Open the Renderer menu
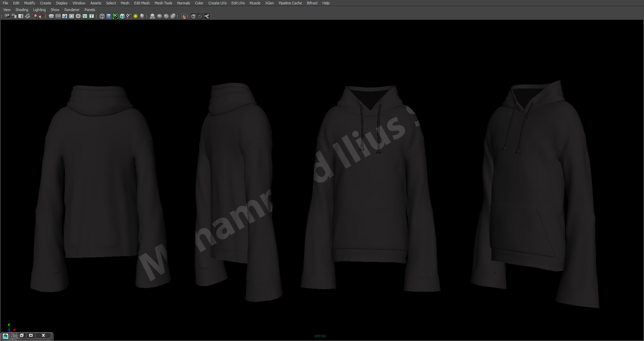 pos(71,10)
